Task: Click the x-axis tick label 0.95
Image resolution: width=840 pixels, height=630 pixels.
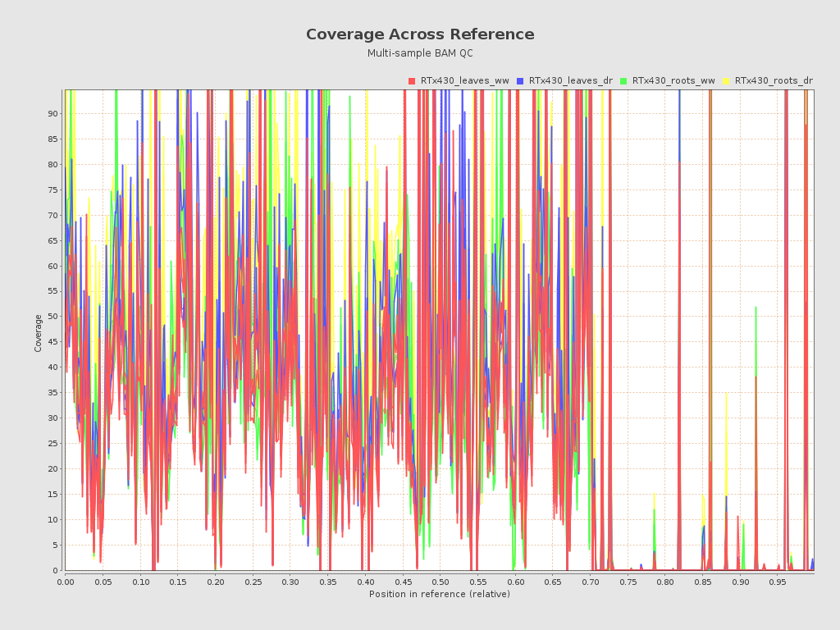Action: [778, 582]
